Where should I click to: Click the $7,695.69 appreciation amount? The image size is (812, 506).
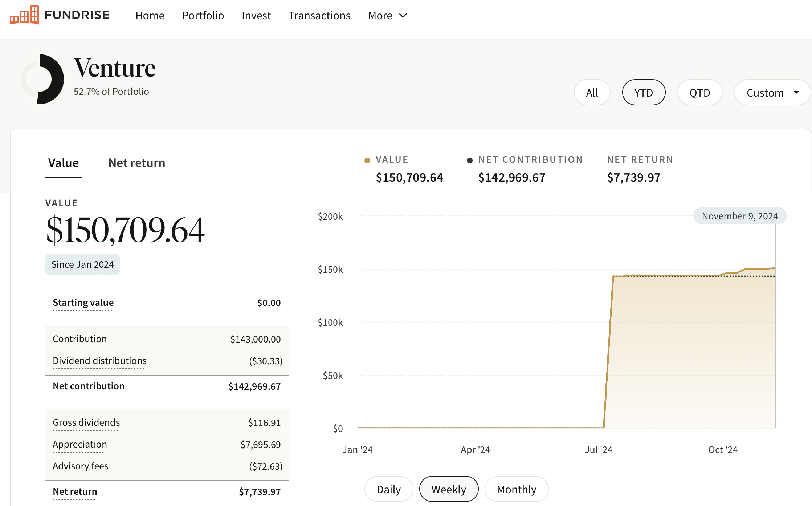pos(261,445)
